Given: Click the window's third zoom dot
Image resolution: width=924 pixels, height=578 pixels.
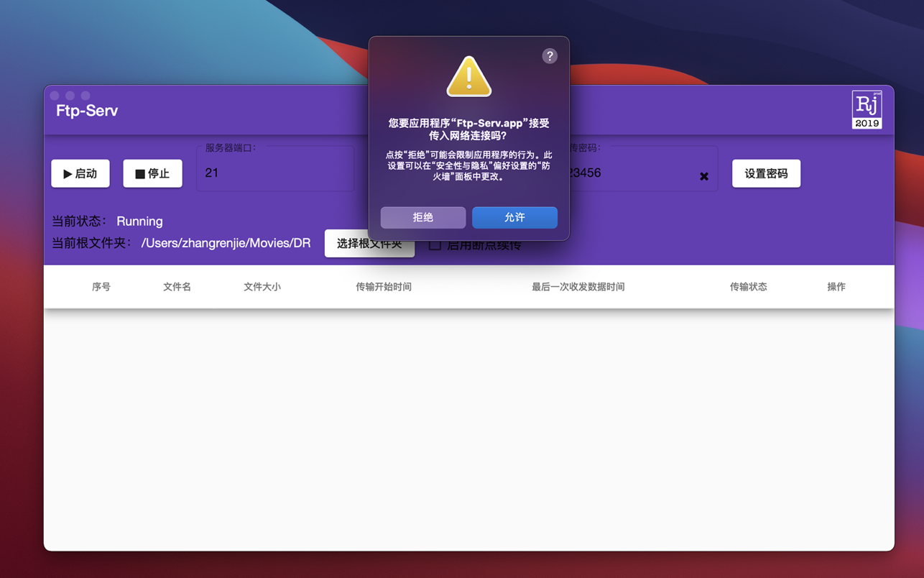Looking at the screenshot, I should 86,95.
